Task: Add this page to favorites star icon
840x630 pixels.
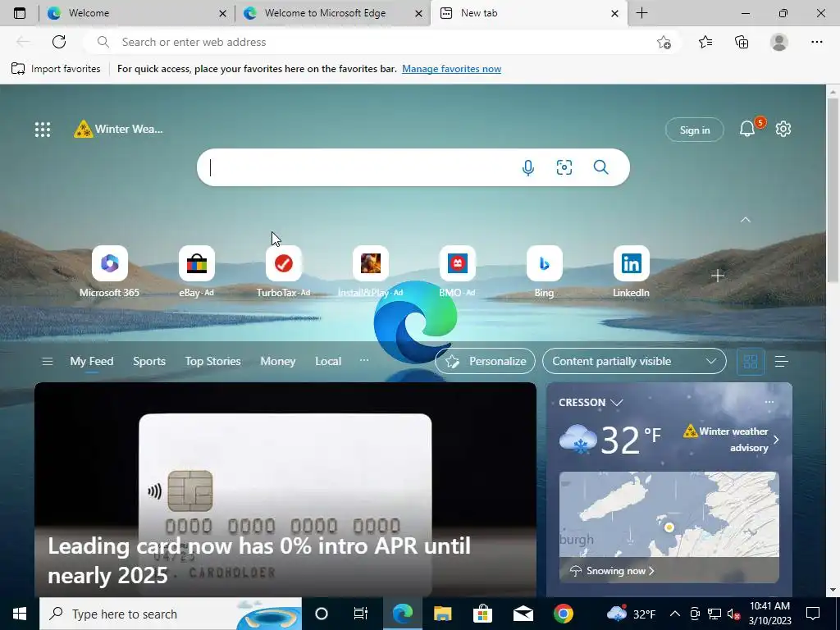Action: pos(664,43)
